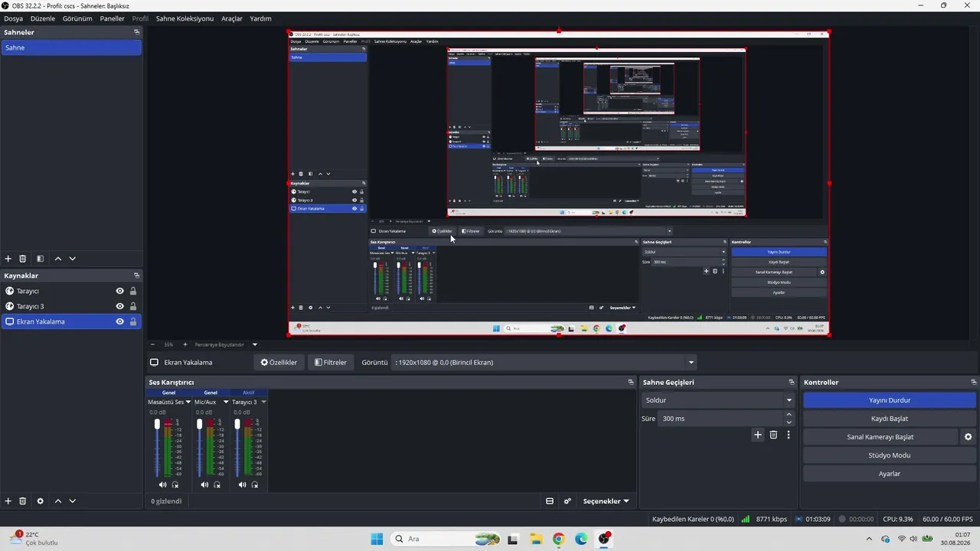Add a new source in Kaynaklar

pyautogui.click(x=8, y=501)
